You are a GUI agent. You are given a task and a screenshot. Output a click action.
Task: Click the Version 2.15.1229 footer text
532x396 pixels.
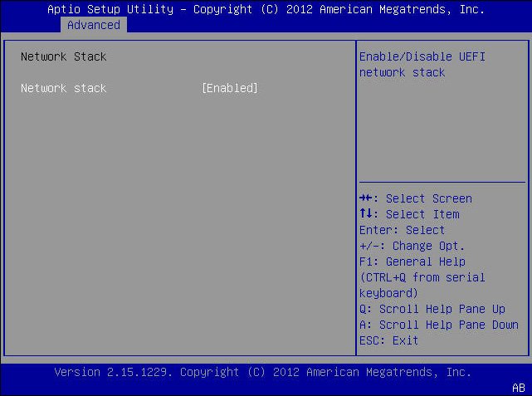coord(263,372)
